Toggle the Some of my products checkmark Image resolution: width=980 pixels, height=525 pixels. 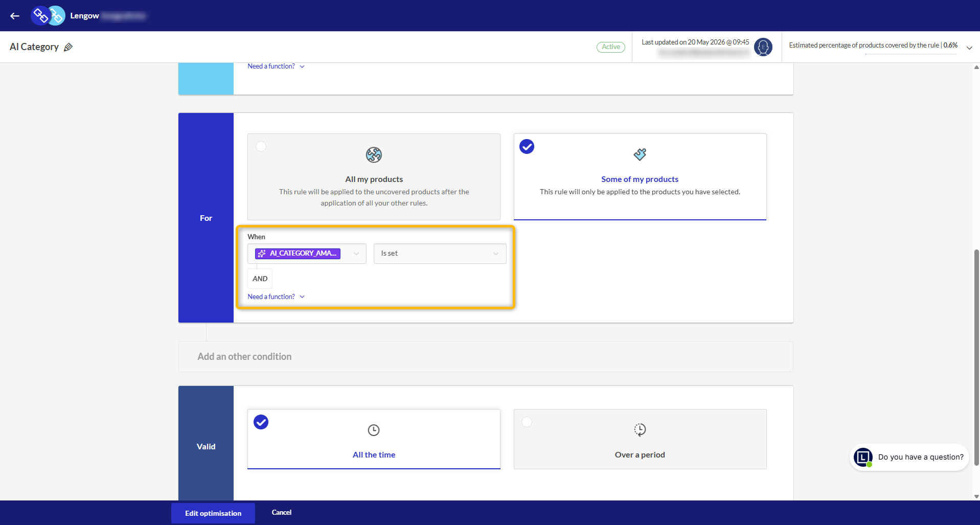[x=527, y=147]
